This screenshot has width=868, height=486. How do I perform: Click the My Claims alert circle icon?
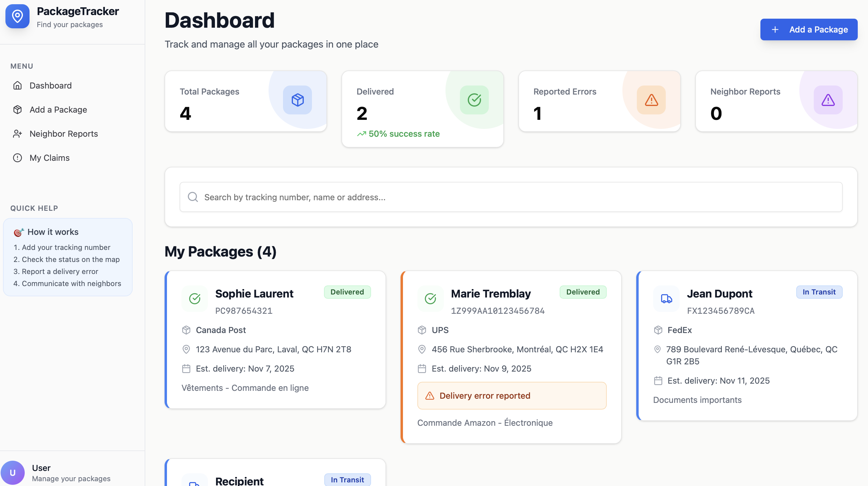click(x=17, y=158)
